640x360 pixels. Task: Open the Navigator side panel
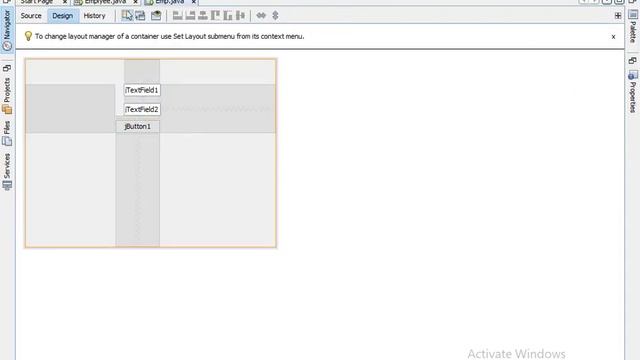(7, 31)
